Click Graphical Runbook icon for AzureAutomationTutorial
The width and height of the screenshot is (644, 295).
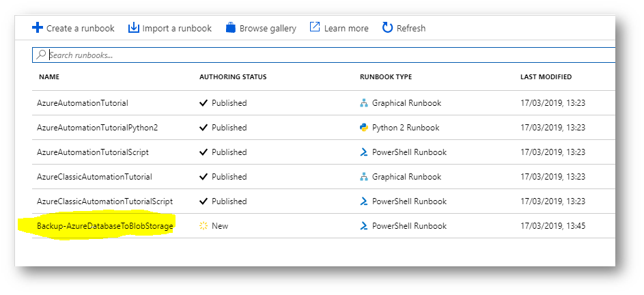363,103
